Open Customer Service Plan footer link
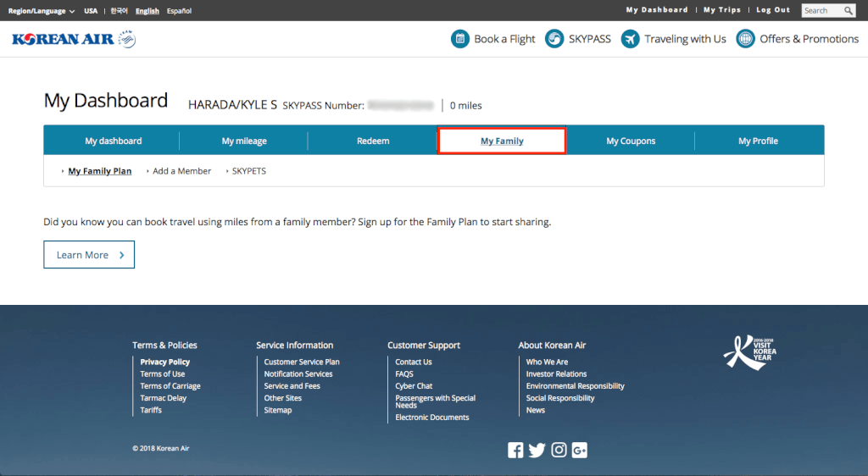The image size is (868, 476). (x=302, y=362)
